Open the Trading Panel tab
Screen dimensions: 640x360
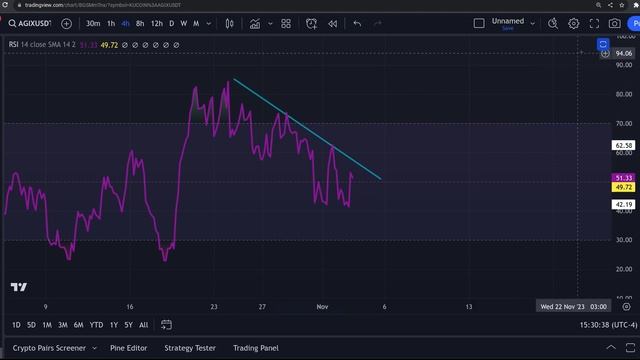(x=256, y=348)
